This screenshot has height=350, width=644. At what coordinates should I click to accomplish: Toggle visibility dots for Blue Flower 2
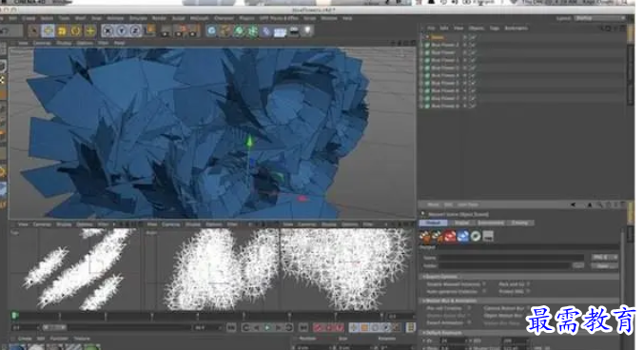pyautogui.click(x=466, y=45)
